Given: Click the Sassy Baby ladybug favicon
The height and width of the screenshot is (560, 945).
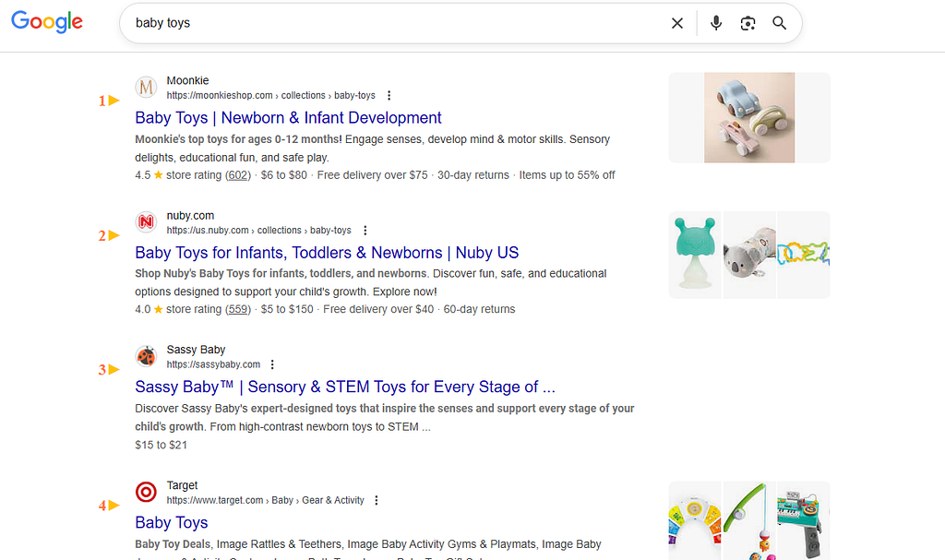Looking at the screenshot, I should [146, 357].
